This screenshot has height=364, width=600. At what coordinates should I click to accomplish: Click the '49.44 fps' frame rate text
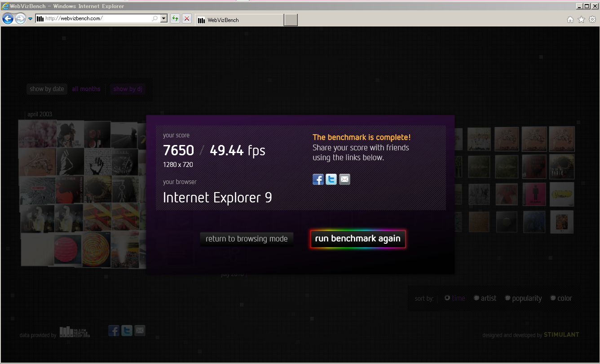(x=238, y=150)
